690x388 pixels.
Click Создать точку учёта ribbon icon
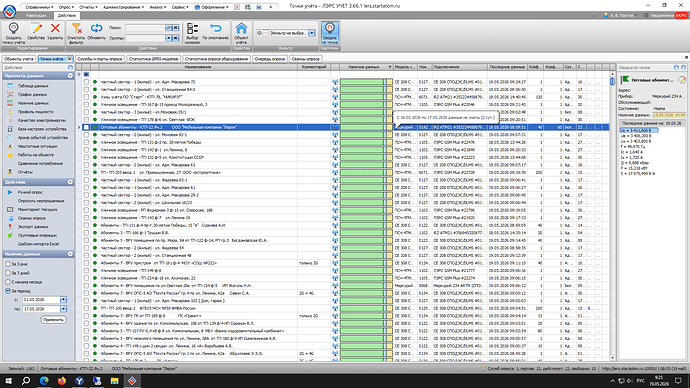[x=14, y=33]
